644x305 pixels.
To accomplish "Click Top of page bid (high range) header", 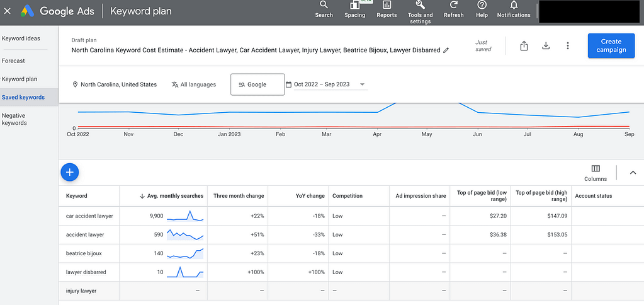I will pyautogui.click(x=541, y=195).
